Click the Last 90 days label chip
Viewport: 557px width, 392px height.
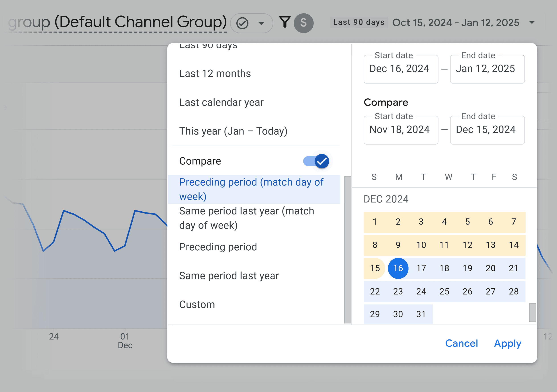click(359, 22)
